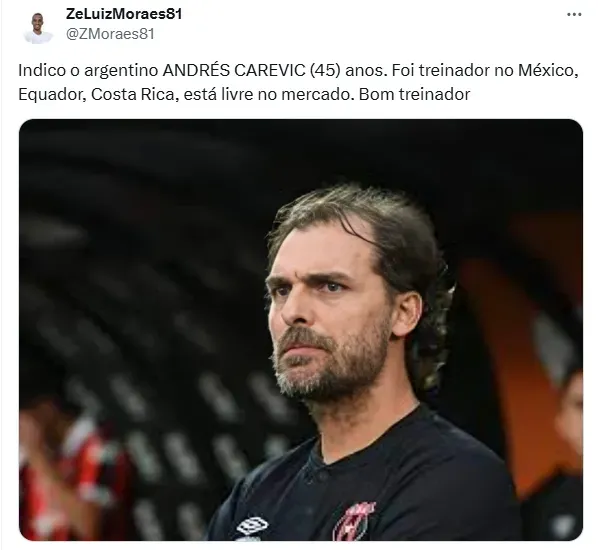Open the attached photo of the coach
This screenshot has width=598, height=550.
301,330
